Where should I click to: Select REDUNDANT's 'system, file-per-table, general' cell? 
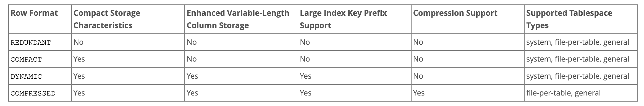[x=581, y=42]
